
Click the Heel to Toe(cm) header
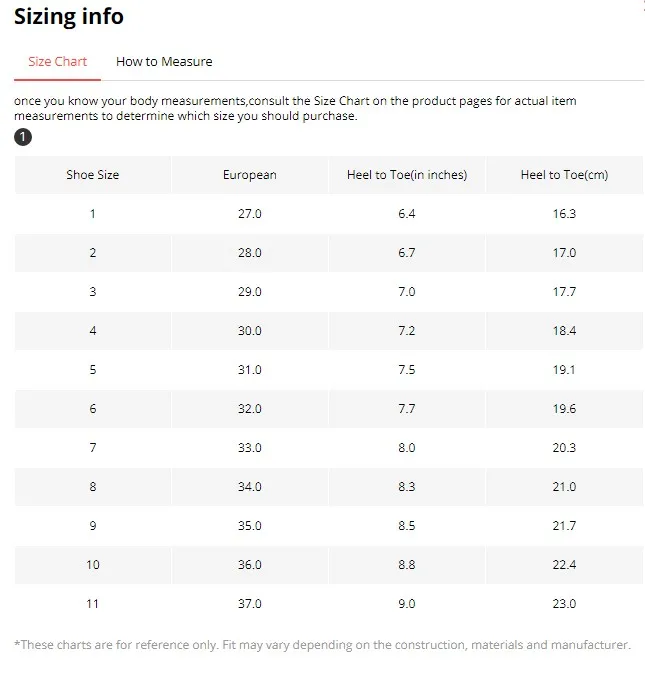[564, 175]
